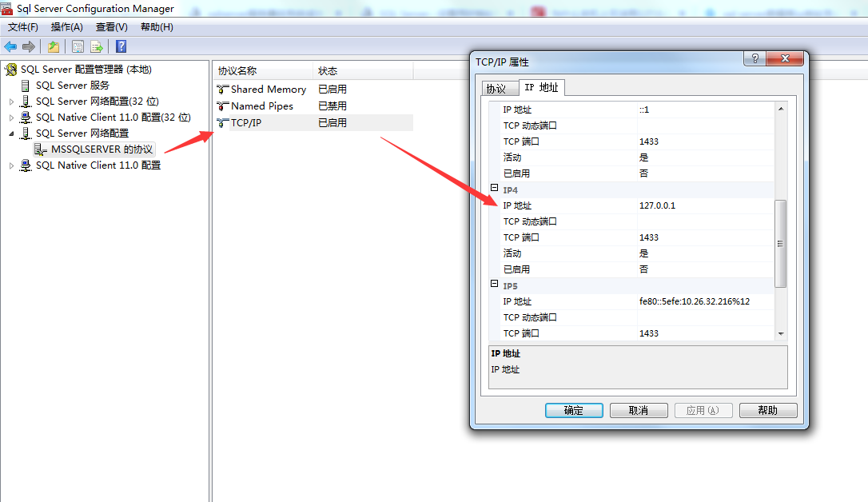Click the 取消 button
The width and height of the screenshot is (868, 502).
[x=639, y=410]
